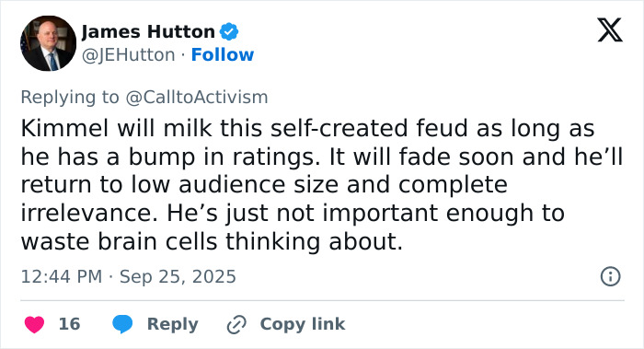Open the @JEHutton handle link

click(128, 54)
